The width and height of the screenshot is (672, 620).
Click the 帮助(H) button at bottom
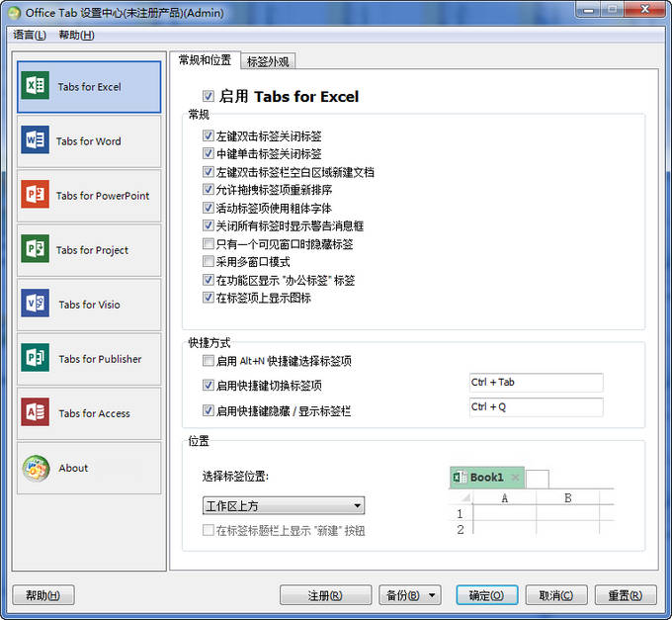(x=42, y=595)
